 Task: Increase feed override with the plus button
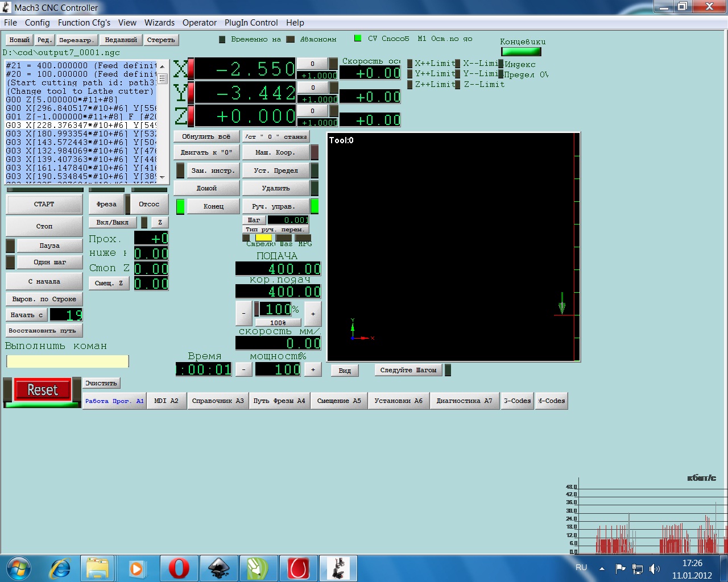pos(313,313)
